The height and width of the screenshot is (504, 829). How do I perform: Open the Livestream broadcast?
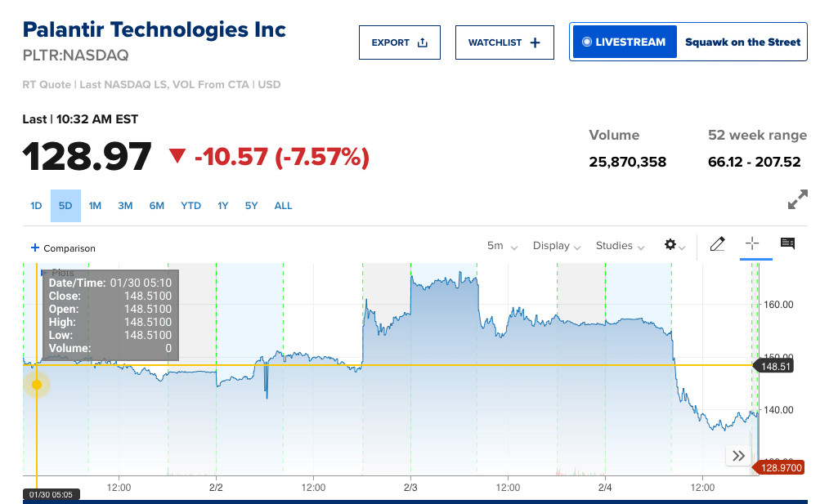coord(625,42)
